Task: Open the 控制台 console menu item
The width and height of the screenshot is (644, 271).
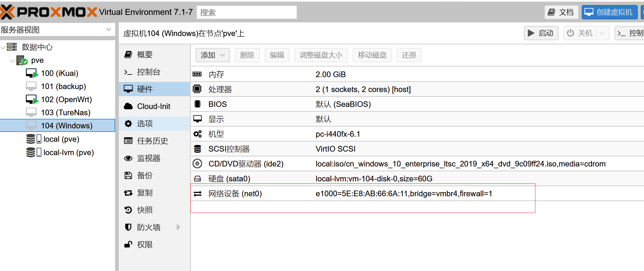Action: pos(154,72)
